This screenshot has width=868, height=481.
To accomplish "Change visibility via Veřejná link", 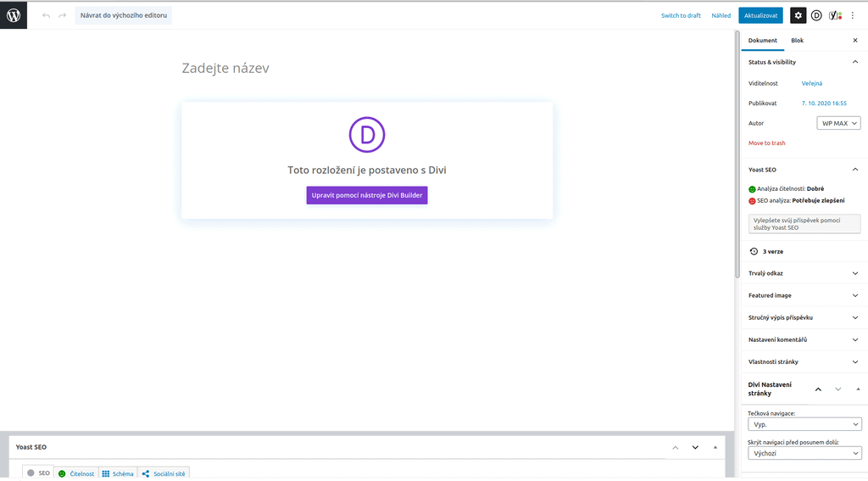I will [x=811, y=83].
